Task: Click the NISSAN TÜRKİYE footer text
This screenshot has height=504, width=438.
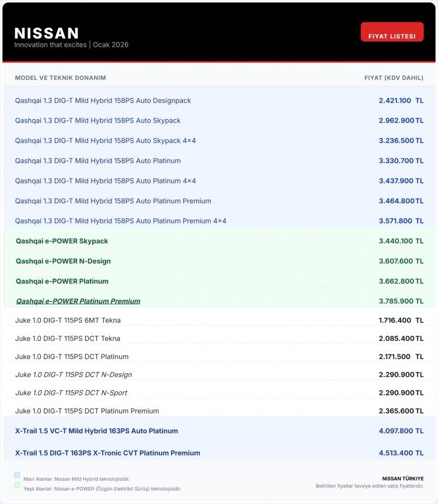Action: point(402,479)
